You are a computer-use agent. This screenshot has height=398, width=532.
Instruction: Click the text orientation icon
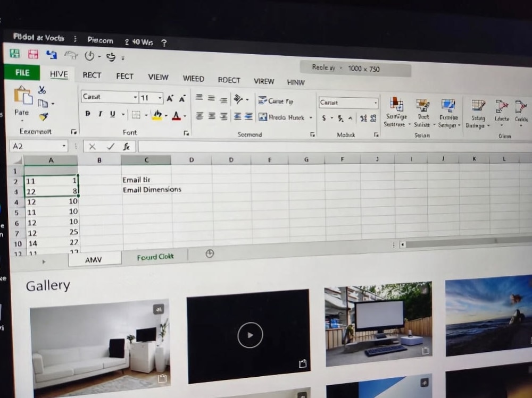(238, 99)
